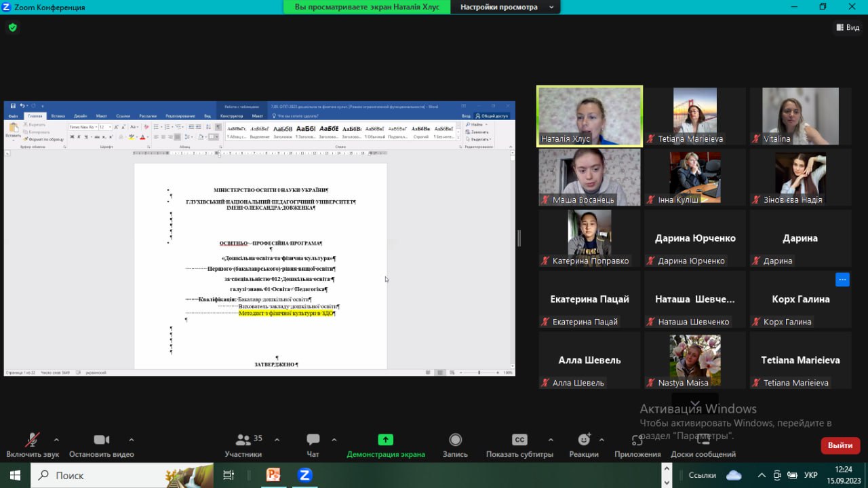Image resolution: width=868 pixels, height=488 pixels.
Task: Open the blue more options button on Корх Галина tile
Action: (842, 279)
